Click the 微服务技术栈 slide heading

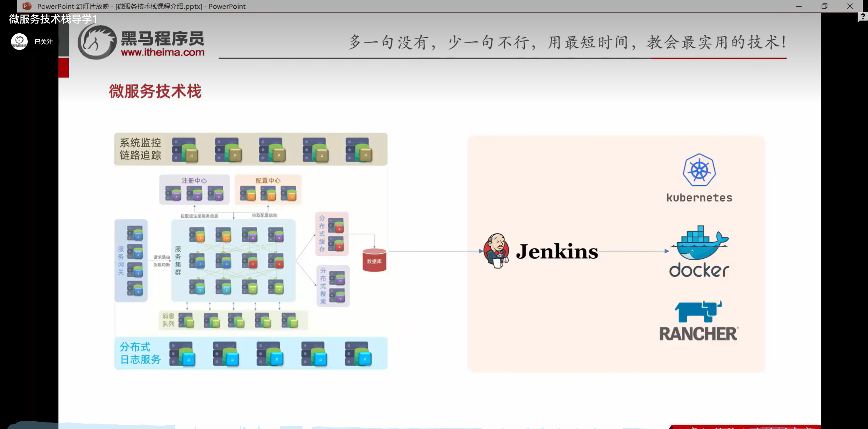click(x=155, y=91)
